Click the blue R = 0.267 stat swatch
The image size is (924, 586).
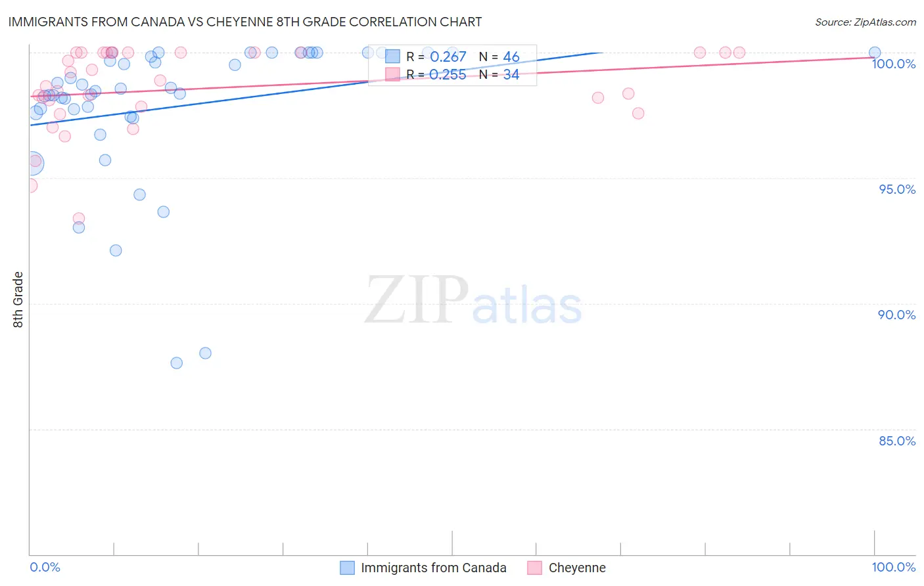[392, 56]
